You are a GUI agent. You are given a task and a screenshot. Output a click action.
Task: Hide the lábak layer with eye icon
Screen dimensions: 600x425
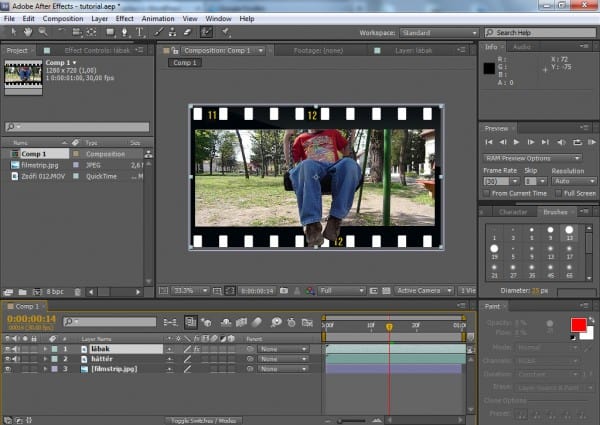point(9,348)
